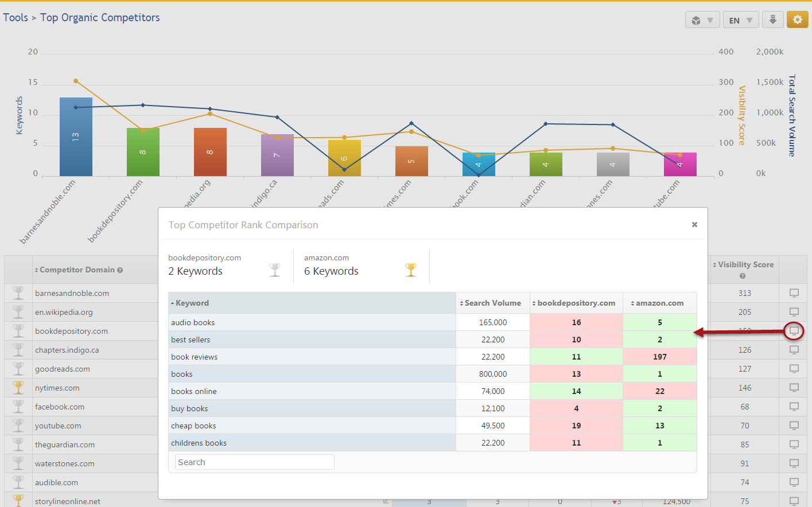Screen dimensions: 812x507
Task: Select the amazon.com 6 Keywords tab
Action: pyautogui.click(x=360, y=266)
